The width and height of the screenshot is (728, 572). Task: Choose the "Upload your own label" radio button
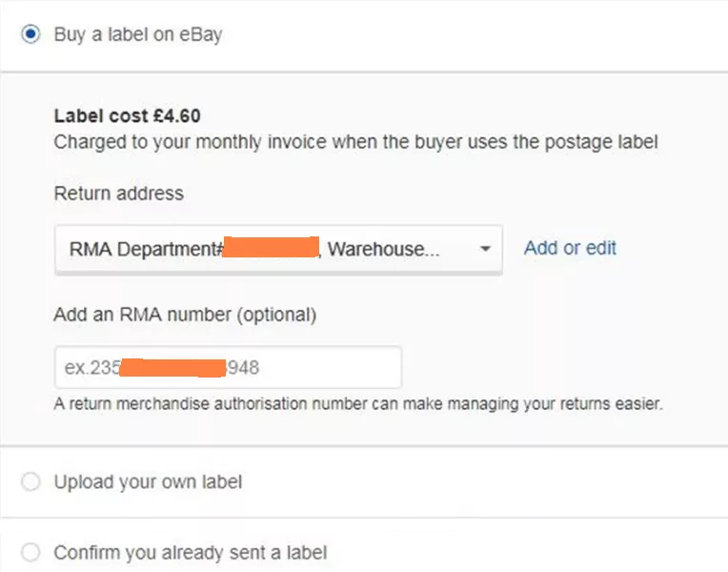coord(31,482)
